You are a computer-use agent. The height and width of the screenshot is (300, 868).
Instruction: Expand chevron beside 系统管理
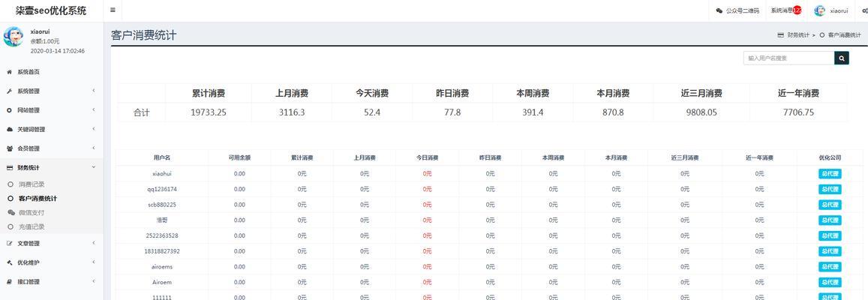click(x=94, y=91)
